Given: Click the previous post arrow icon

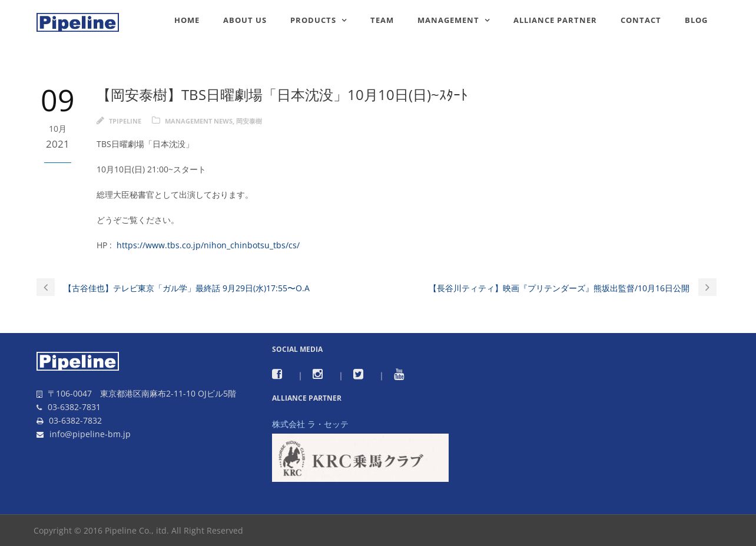Looking at the screenshot, I should click(45, 287).
